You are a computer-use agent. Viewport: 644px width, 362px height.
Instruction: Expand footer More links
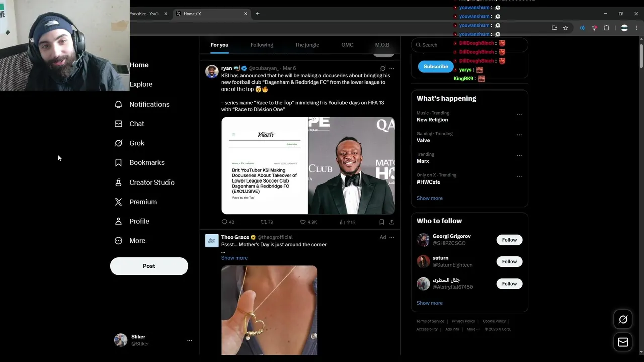pyautogui.click(x=473, y=329)
